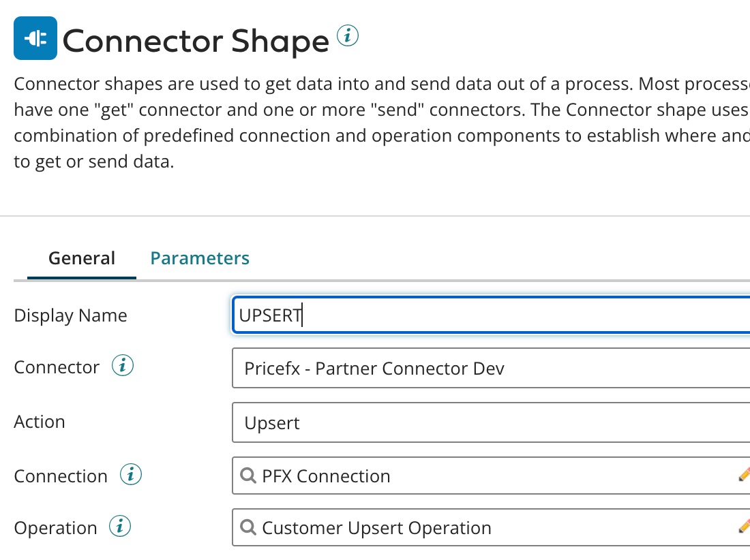Click the Connector Shape heading text
This screenshot has height=560, width=750.
[x=196, y=41]
